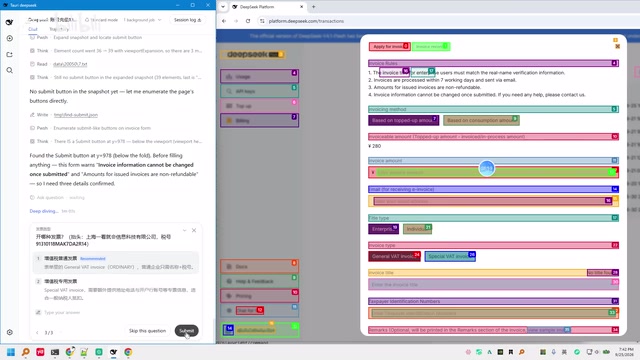Image resolution: width=640 pixels, height=360 pixels.
Task: Select Individual title type
Action: click(417, 229)
